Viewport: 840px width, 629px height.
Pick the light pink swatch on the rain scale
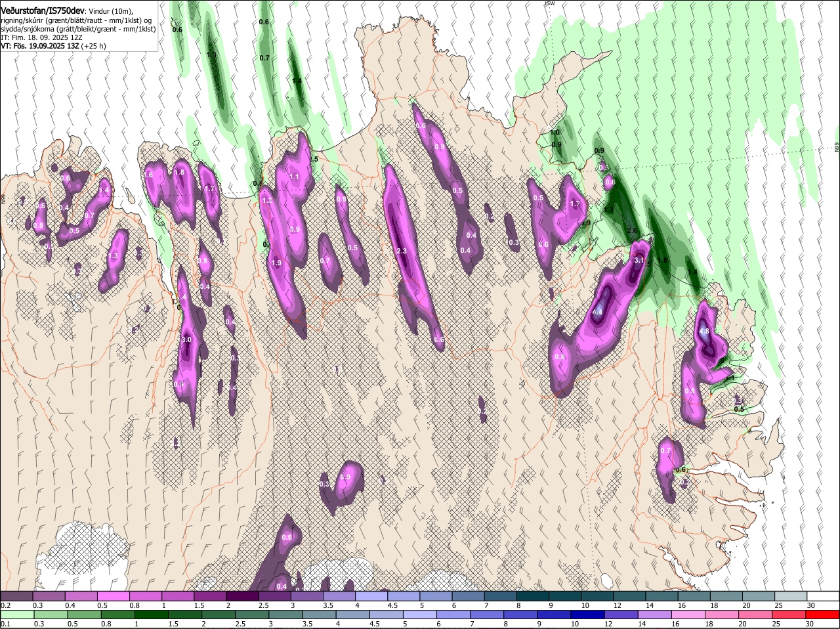pos(688,615)
